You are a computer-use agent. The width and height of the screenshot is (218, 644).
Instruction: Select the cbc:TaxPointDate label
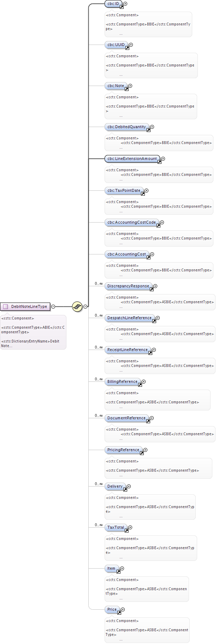click(124, 190)
